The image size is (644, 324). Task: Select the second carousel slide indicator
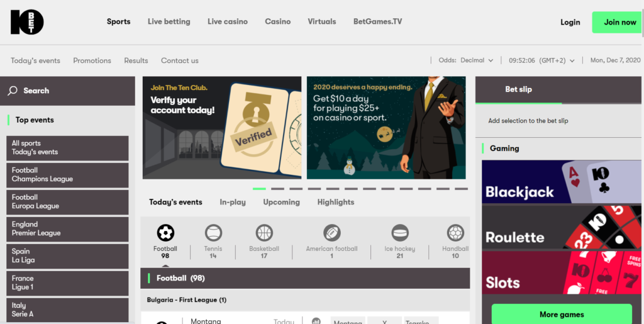pos(277,189)
